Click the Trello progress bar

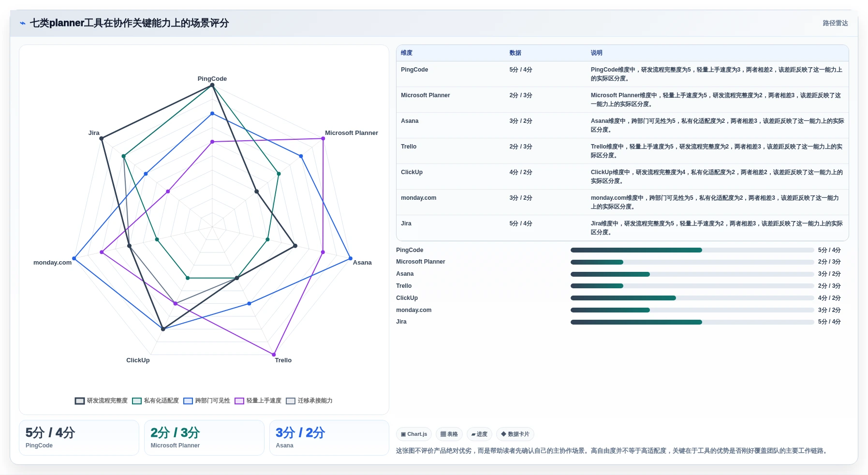click(x=692, y=286)
